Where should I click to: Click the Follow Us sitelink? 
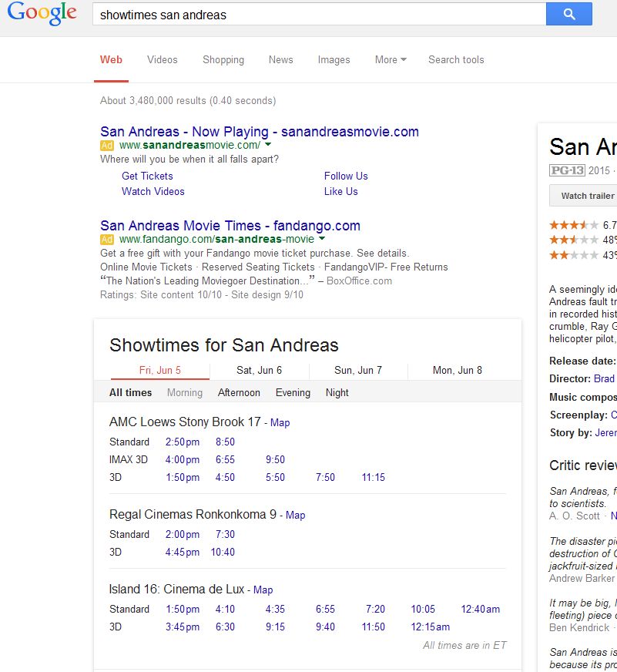[x=346, y=176]
